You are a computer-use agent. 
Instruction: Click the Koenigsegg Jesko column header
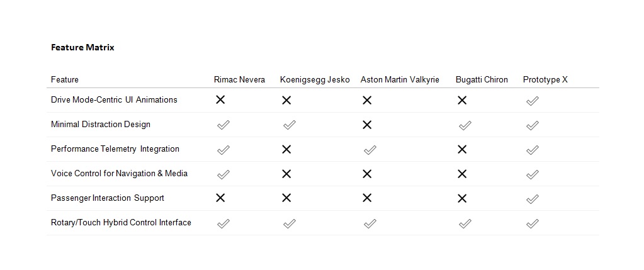tap(315, 79)
